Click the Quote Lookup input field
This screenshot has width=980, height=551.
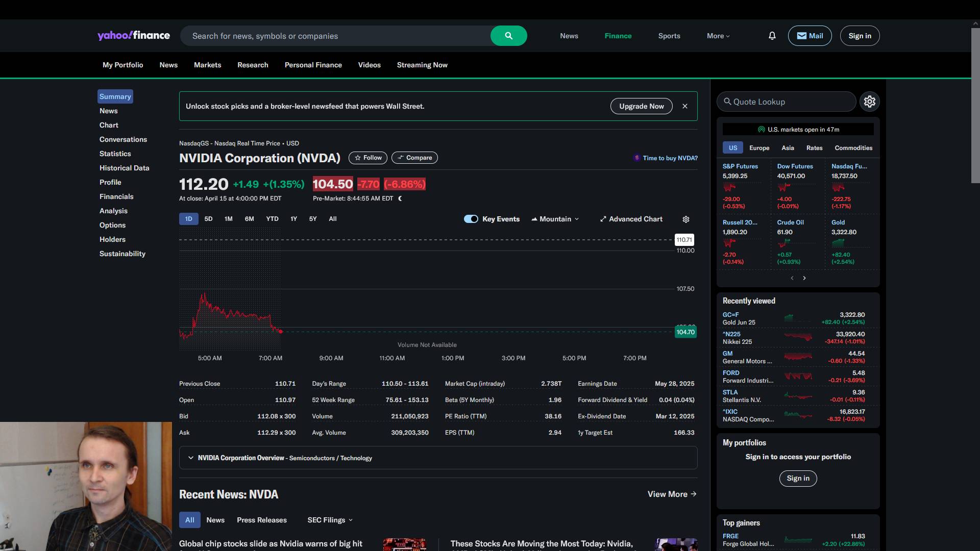[x=786, y=102]
